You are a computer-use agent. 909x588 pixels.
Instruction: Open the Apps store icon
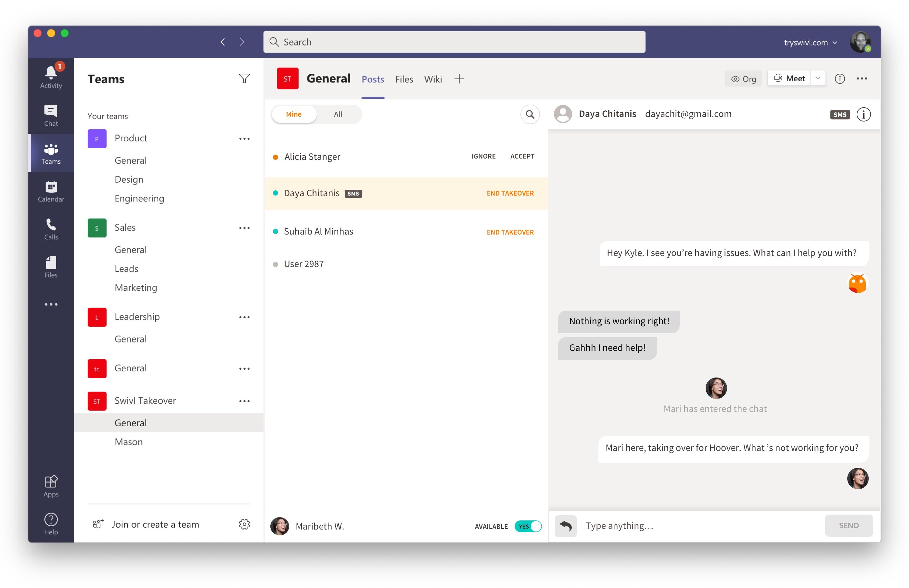pyautogui.click(x=51, y=486)
